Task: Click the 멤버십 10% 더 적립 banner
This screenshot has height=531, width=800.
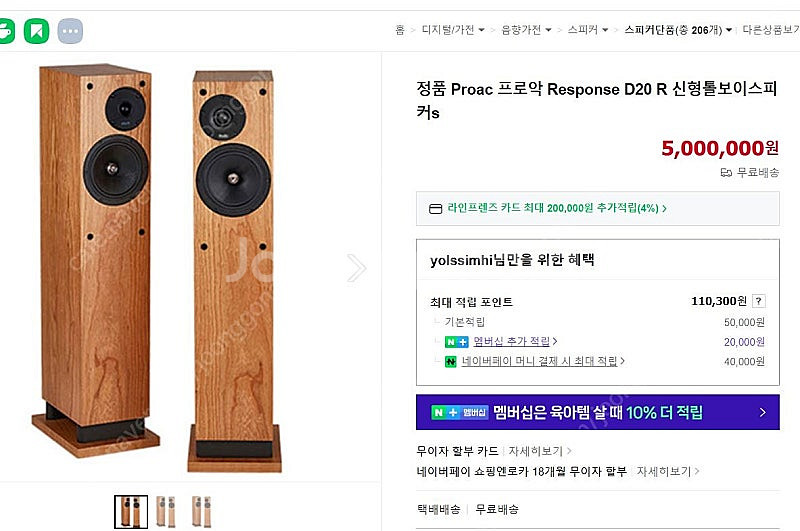Action: pyautogui.click(x=598, y=412)
